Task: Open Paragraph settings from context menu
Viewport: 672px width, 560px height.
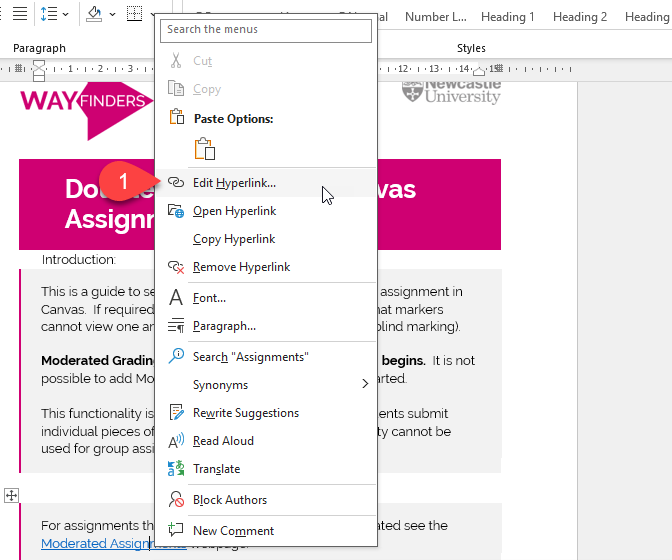Action: (224, 326)
